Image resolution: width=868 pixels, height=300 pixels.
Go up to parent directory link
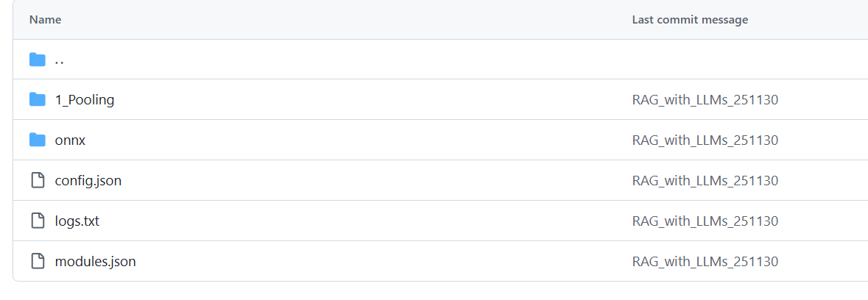(59, 60)
